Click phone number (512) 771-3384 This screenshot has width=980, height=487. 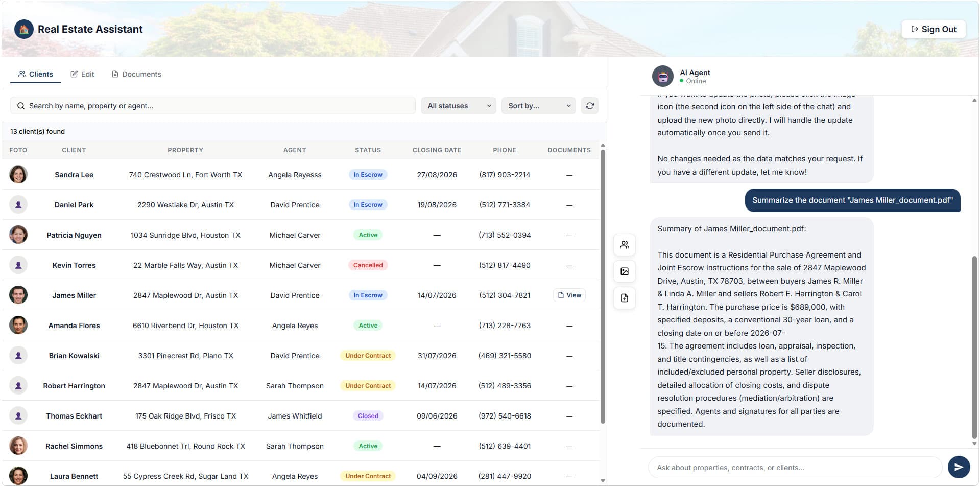pyautogui.click(x=505, y=205)
